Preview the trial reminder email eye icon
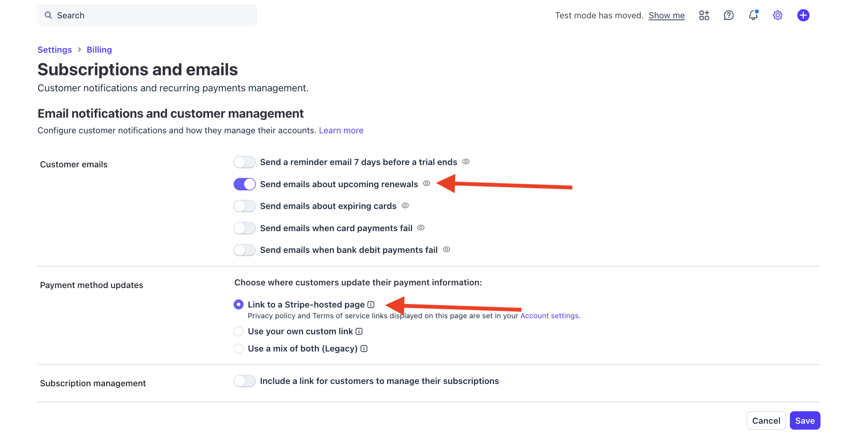 coord(466,162)
